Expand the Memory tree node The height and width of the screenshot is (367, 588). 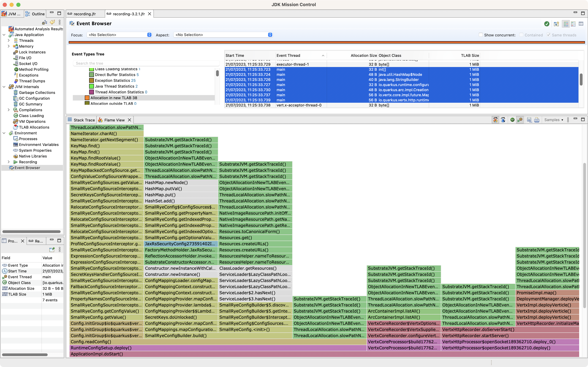pos(9,46)
